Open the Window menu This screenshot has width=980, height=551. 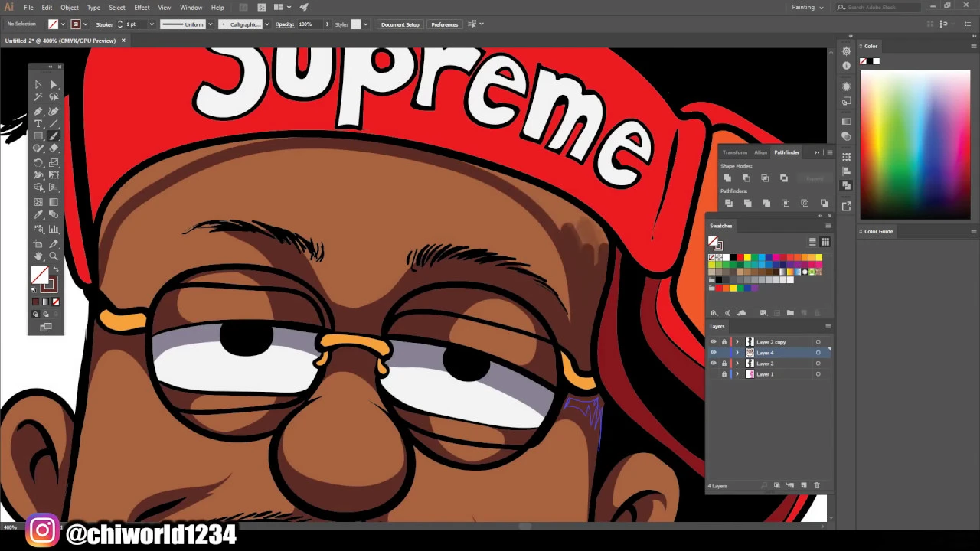pyautogui.click(x=191, y=8)
